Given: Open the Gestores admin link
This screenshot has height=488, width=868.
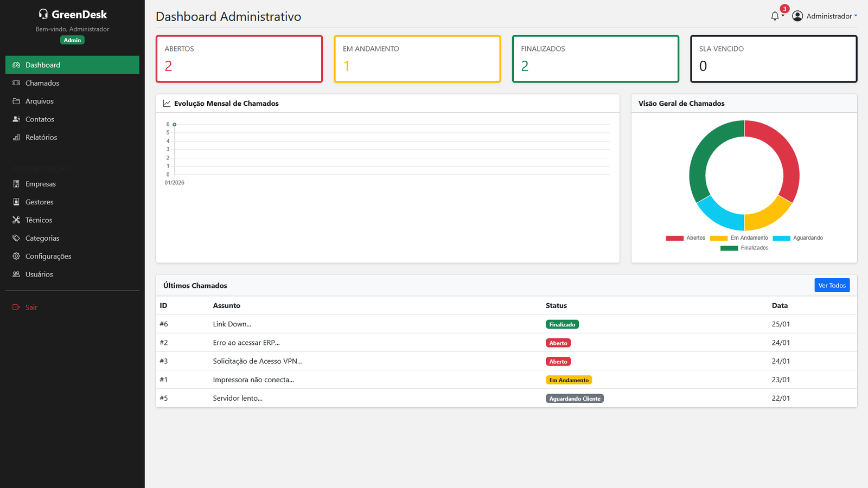Looking at the screenshot, I should [39, 202].
